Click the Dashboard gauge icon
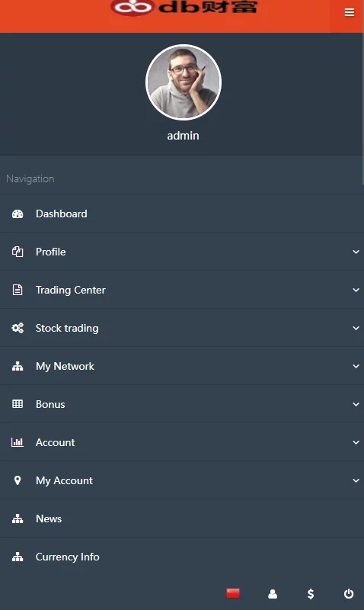 point(18,213)
